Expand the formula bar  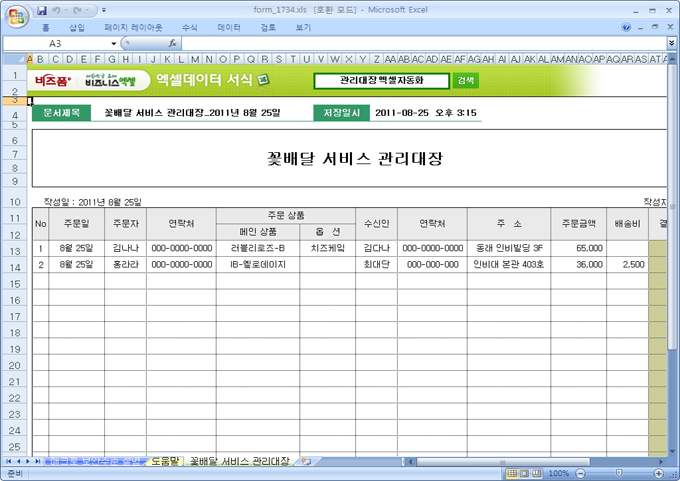(x=671, y=44)
